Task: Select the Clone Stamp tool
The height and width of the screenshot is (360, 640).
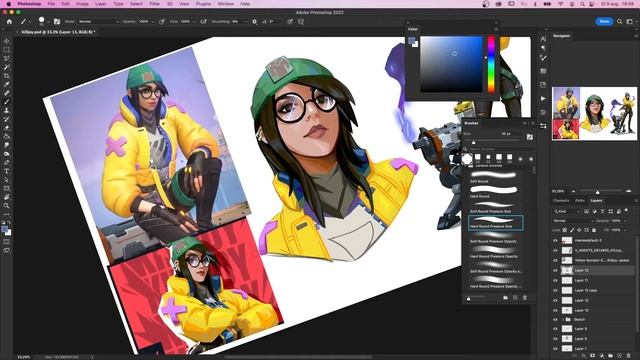Action: coord(7,110)
